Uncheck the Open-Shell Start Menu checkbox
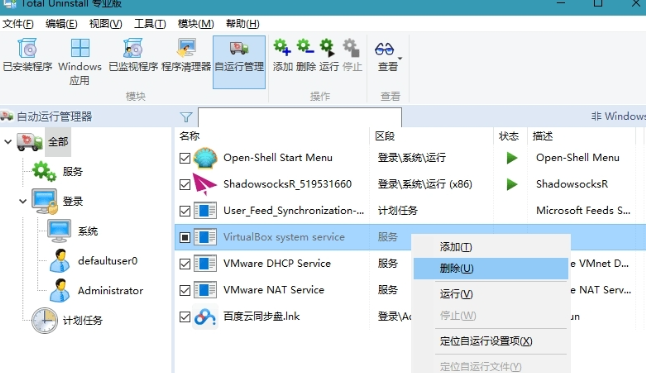 pyautogui.click(x=185, y=158)
